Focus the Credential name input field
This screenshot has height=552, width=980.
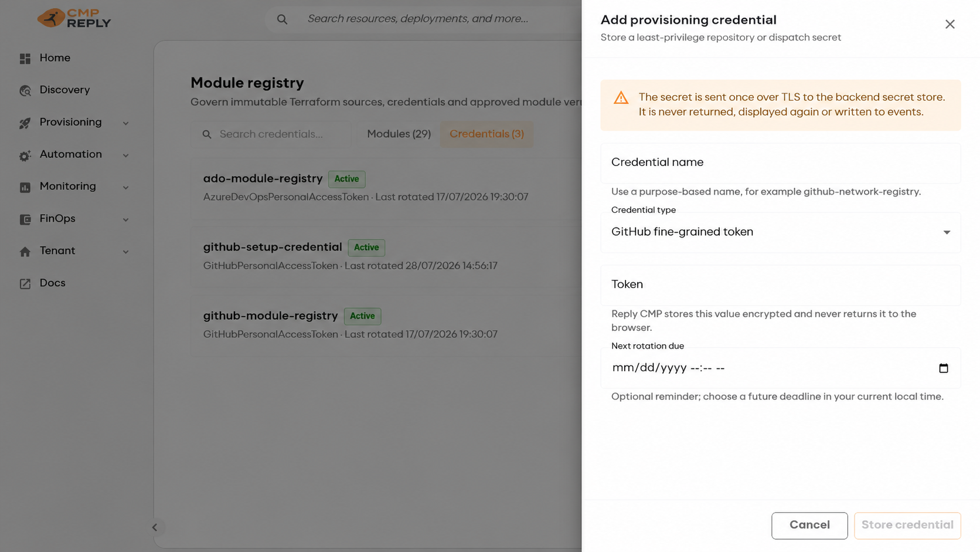[x=780, y=163]
